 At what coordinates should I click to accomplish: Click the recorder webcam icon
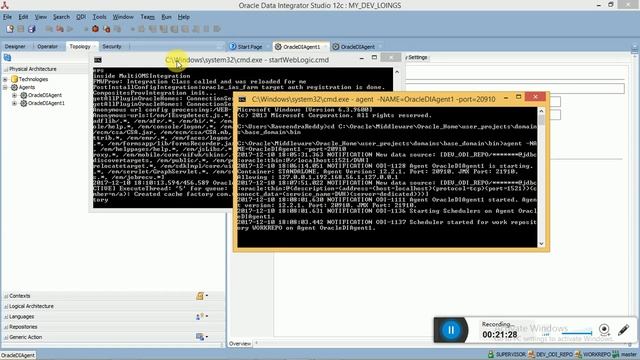(604, 329)
